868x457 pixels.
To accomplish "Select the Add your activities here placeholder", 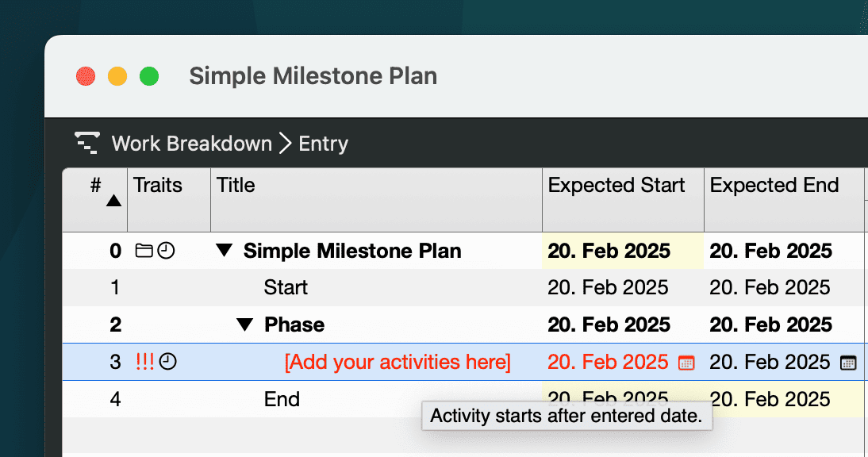I will click(398, 362).
